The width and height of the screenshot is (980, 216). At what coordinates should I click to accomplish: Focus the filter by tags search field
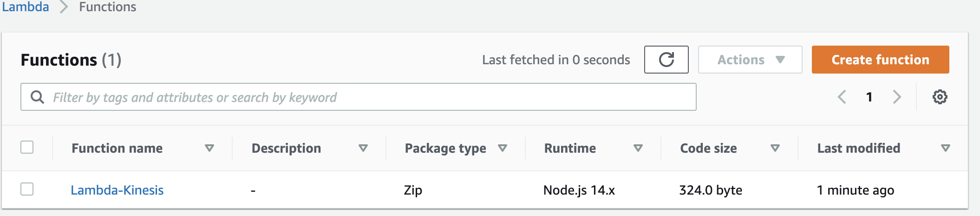coord(358,97)
